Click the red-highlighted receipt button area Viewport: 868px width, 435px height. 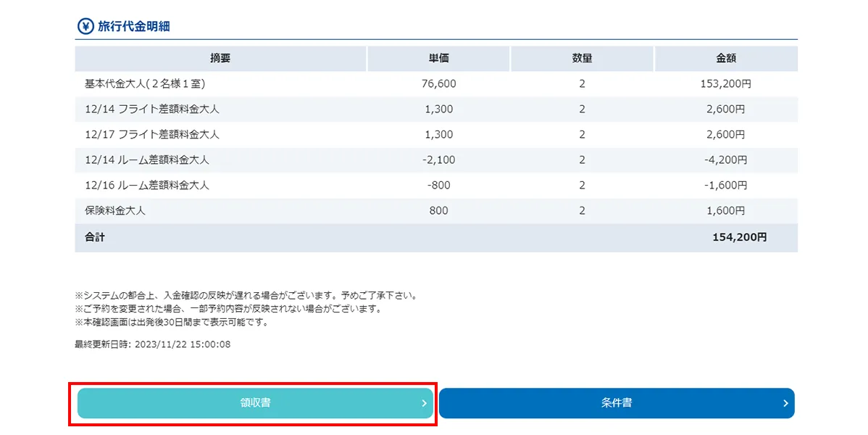click(x=254, y=403)
